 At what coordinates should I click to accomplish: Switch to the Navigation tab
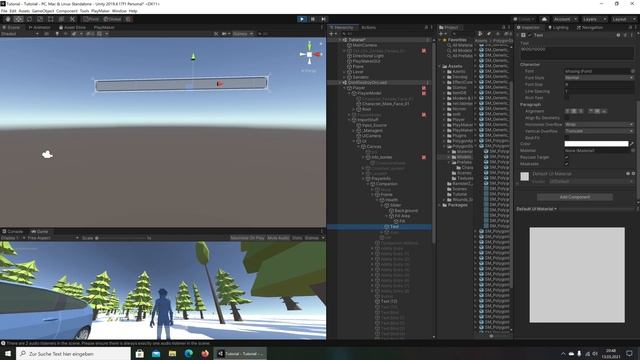point(589,27)
